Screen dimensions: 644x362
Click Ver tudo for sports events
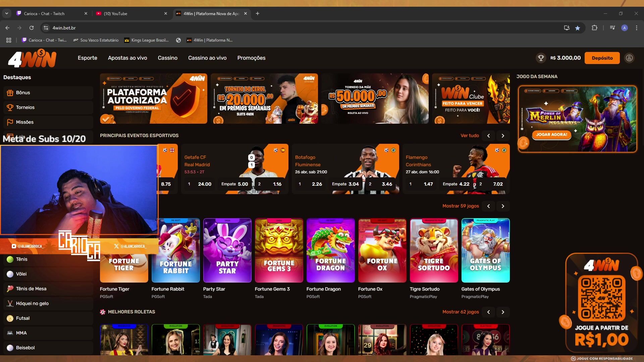(x=470, y=136)
